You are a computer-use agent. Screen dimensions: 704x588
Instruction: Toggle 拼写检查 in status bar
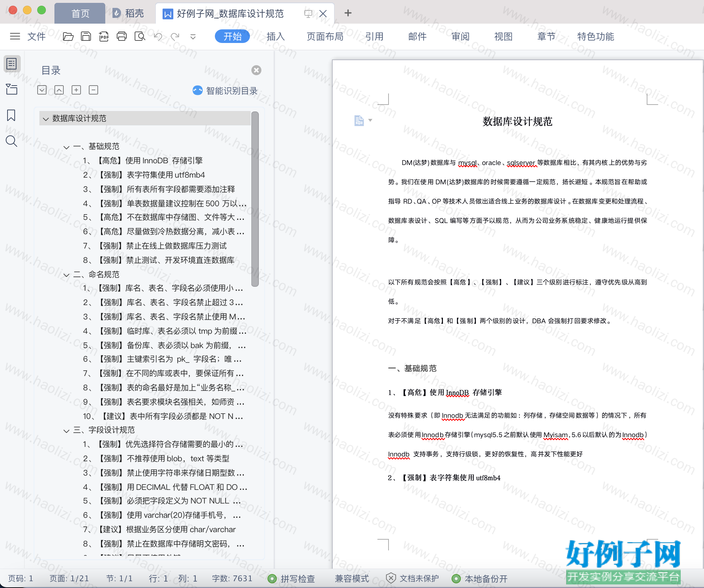tap(291, 578)
